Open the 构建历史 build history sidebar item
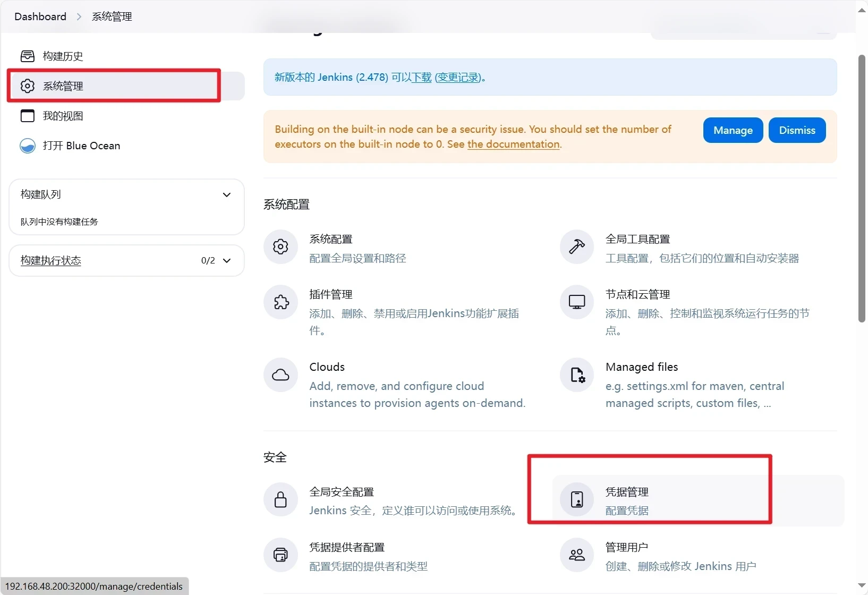Viewport: 868px width, 595px height. coord(63,56)
